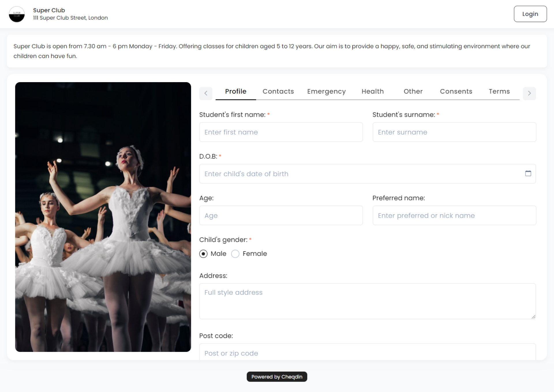Click the Super Club round logo
554x392 pixels.
click(17, 14)
